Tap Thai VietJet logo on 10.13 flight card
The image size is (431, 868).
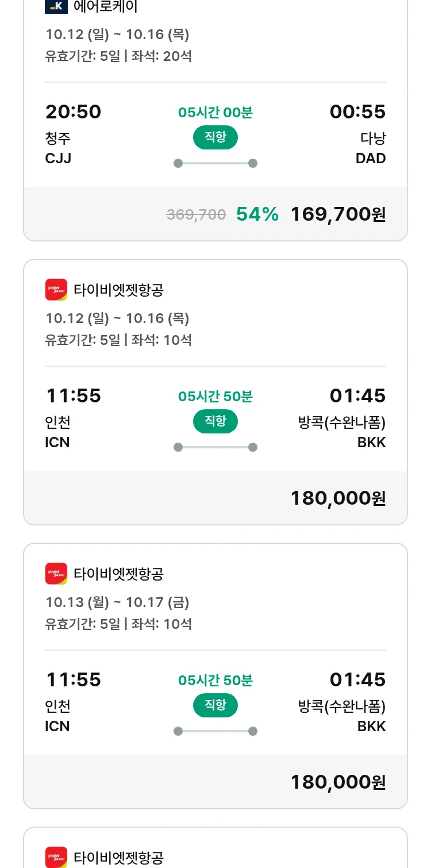coord(56,574)
